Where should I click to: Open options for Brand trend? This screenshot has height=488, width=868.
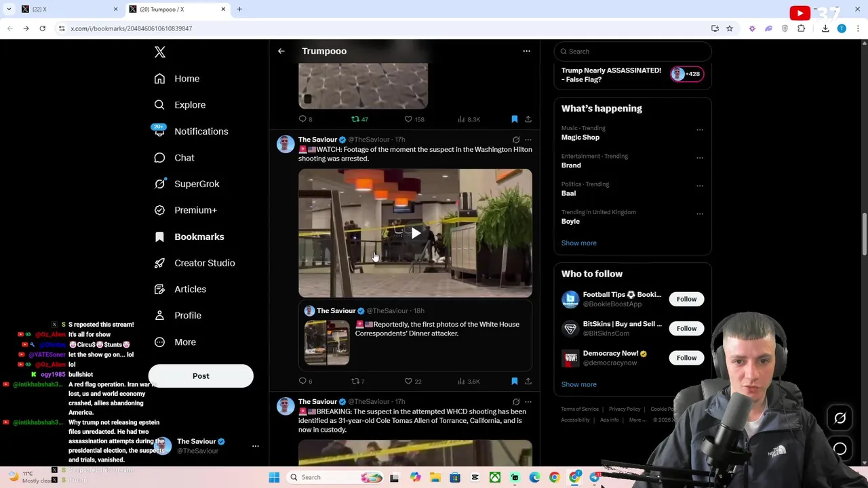pos(700,158)
